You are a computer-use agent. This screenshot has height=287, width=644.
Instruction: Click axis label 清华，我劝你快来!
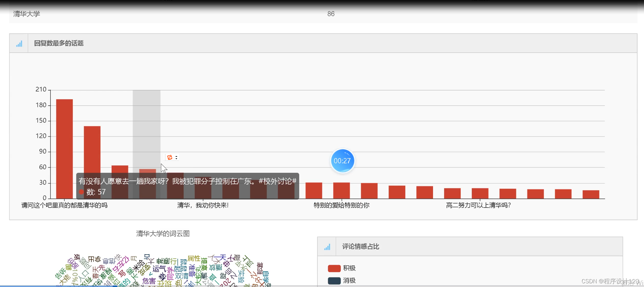(203, 205)
